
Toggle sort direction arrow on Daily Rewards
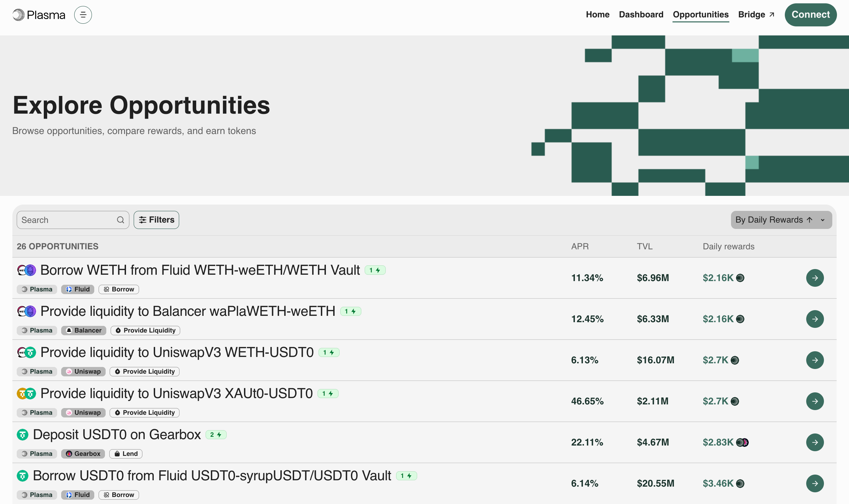[810, 220]
